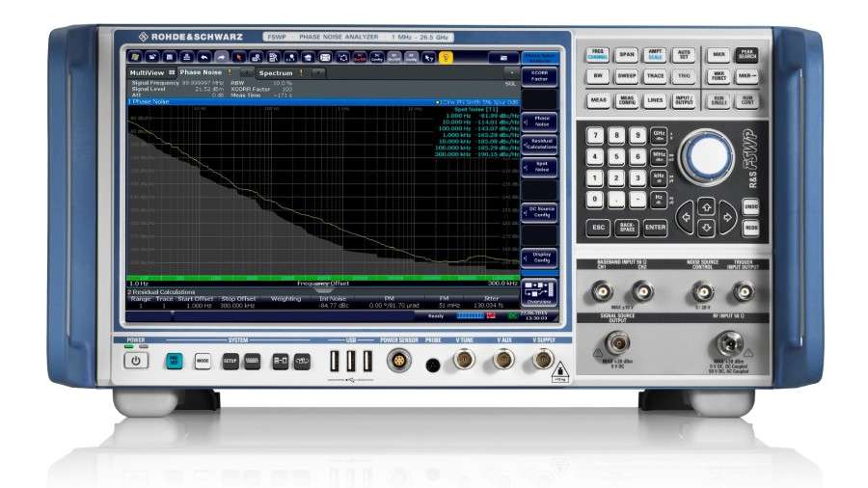Click the refresh cycle toolbar icon
868x488 pixels.
[x=342, y=57]
